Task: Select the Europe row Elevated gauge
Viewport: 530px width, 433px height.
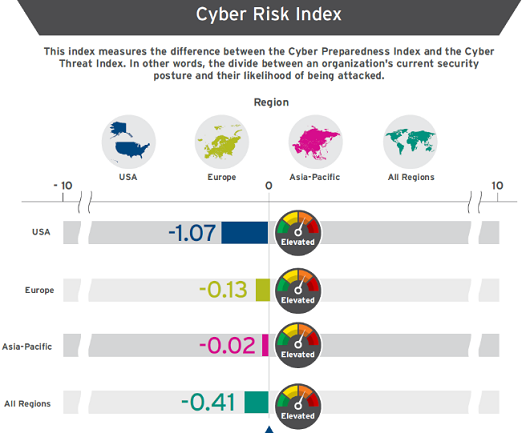Action: click(298, 291)
